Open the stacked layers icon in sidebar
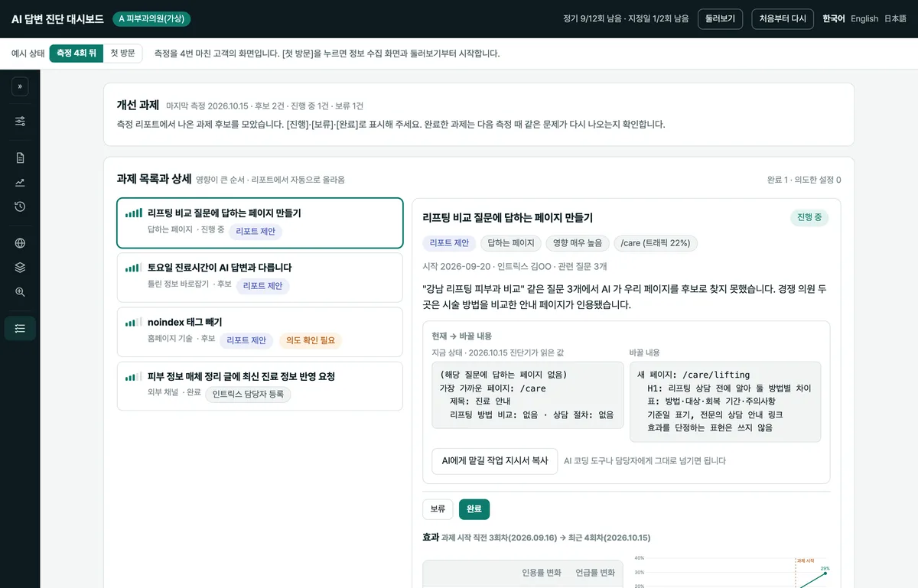The height and width of the screenshot is (588, 918). 20,268
